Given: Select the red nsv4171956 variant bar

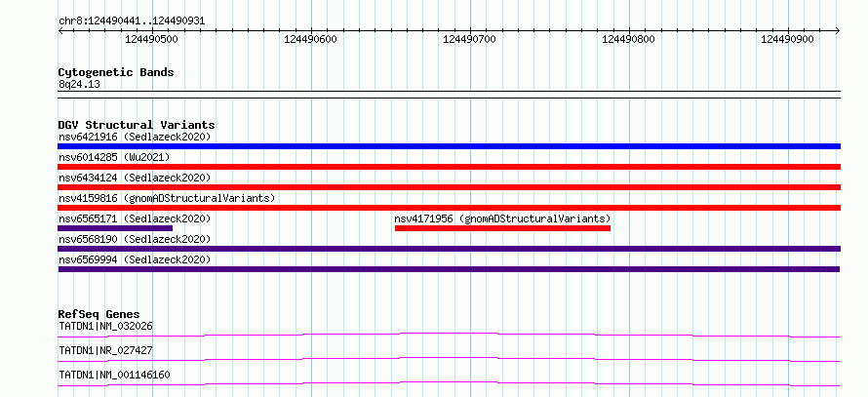Looking at the screenshot, I should tap(502, 228).
